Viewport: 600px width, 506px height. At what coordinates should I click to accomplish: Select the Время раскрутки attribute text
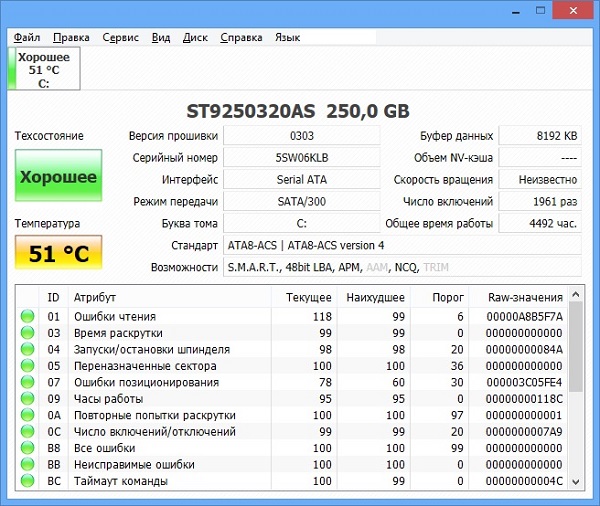118,333
